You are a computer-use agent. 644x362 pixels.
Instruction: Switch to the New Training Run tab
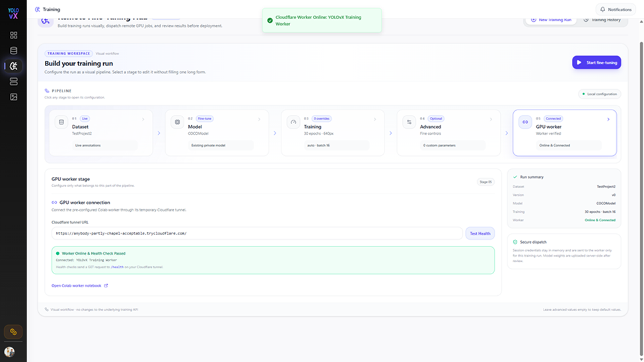(x=551, y=20)
